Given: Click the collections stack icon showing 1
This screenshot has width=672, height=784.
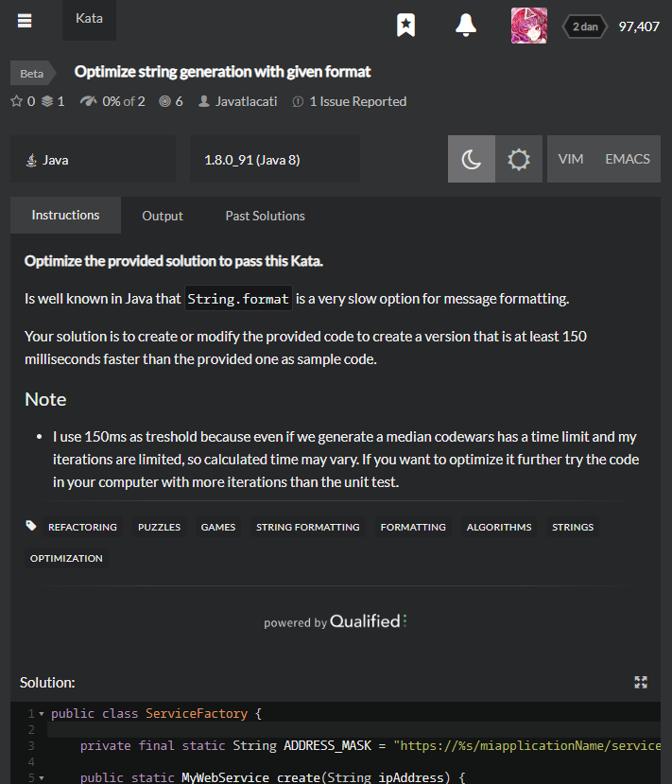Looking at the screenshot, I should click(45, 101).
